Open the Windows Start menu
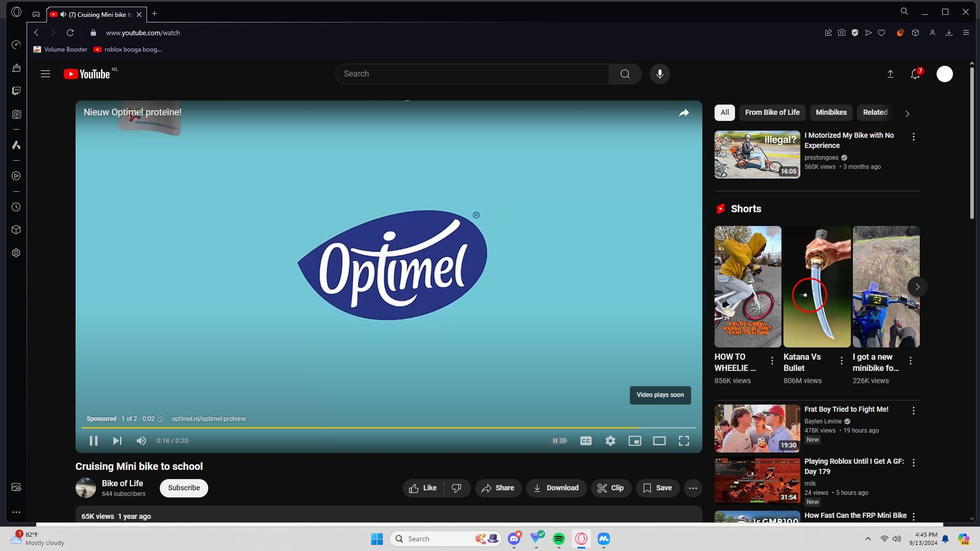Image resolution: width=980 pixels, height=551 pixels. (x=377, y=539)
